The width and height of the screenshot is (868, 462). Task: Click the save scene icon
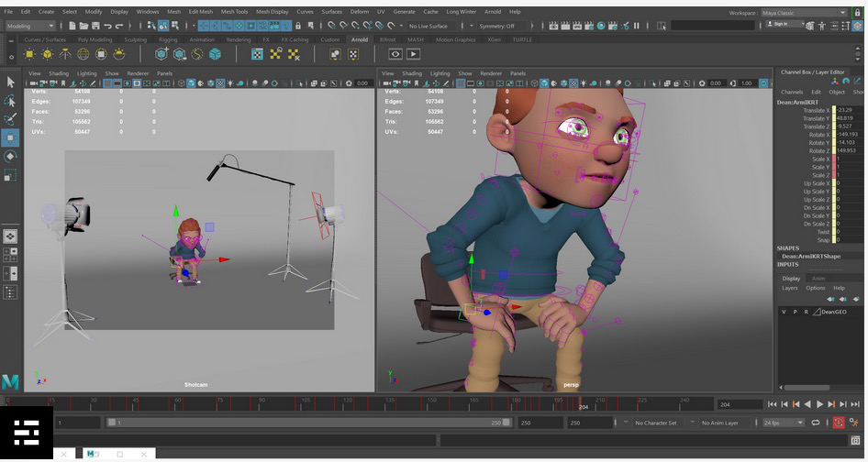pyautogui.click(x=95, y=26)
